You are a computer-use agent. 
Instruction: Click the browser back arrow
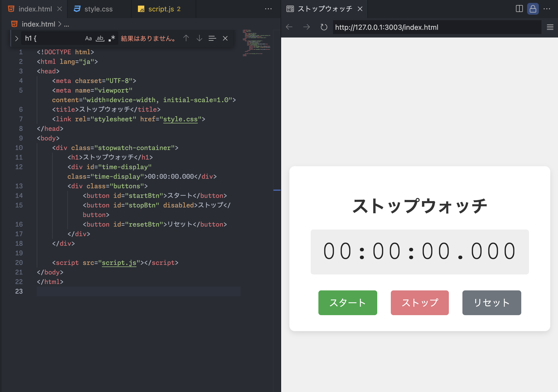point(289,27)
